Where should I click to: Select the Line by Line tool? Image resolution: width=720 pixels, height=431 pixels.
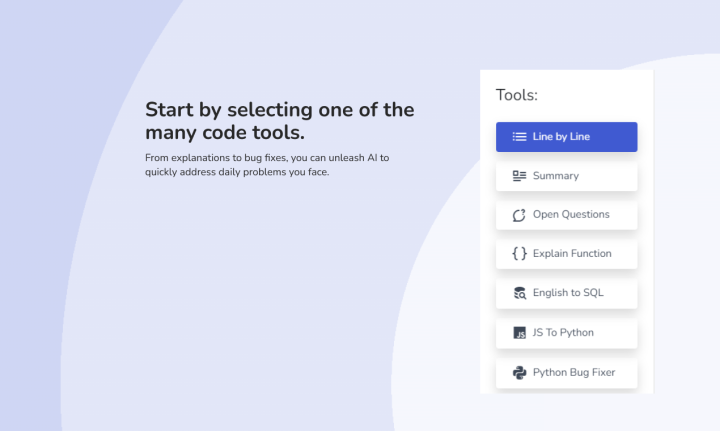(x=566, y=137)
